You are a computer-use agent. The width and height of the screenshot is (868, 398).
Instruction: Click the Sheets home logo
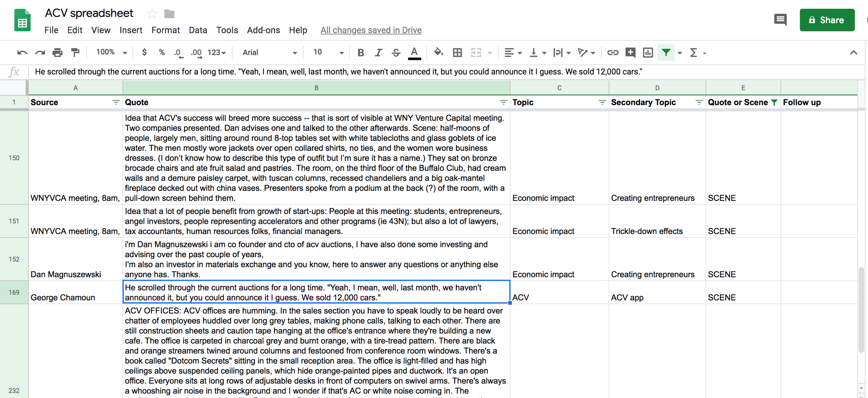click(x=22, y=20)
